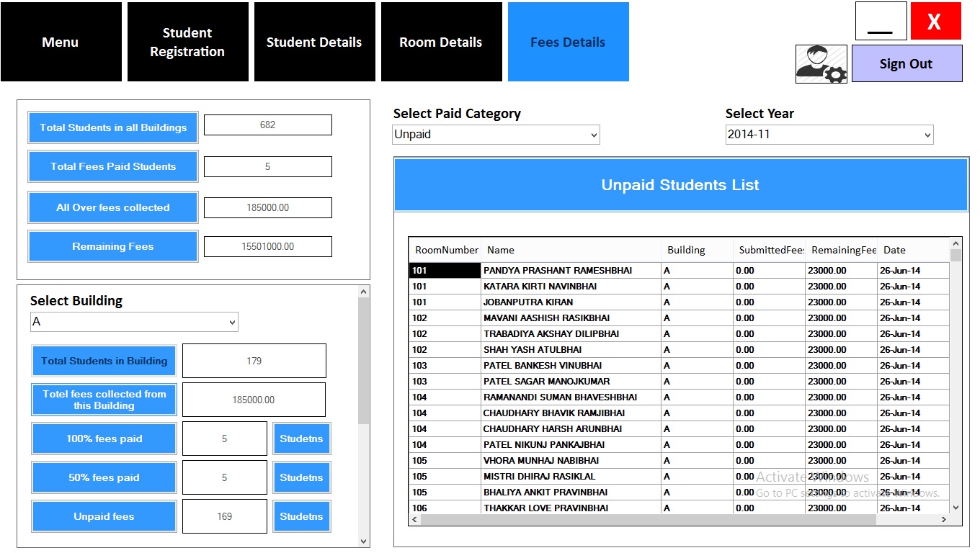Open the user account settings icon

pos(821,63)
